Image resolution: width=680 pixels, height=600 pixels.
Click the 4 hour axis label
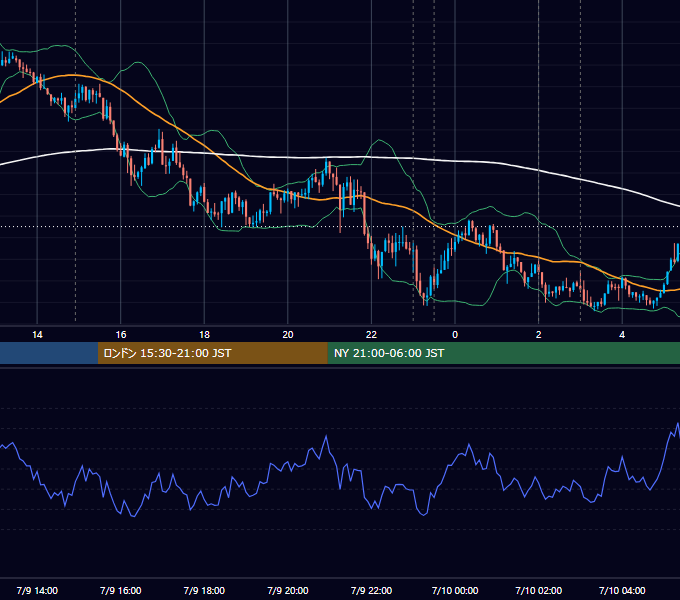622,335
